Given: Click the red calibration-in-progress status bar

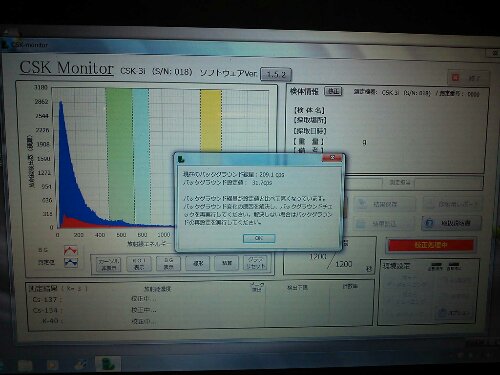Looking at the screenshot, I should click(431, 245).
